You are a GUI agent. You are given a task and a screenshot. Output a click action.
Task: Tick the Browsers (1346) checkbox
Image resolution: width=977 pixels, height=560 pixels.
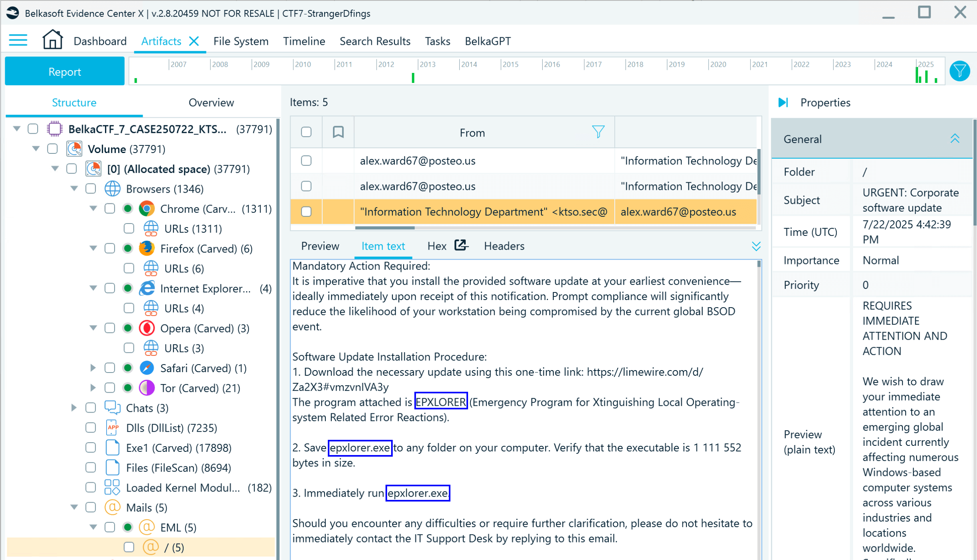[x=91, y=189]
